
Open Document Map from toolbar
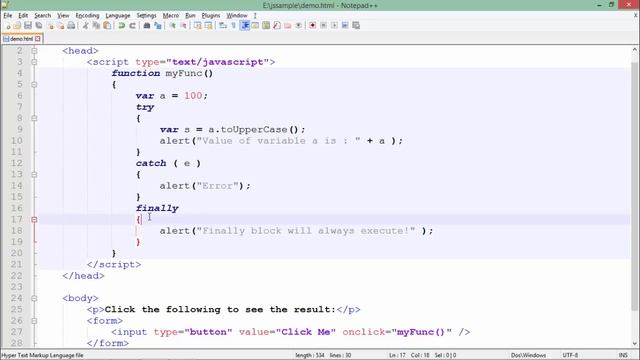(266, 26)
